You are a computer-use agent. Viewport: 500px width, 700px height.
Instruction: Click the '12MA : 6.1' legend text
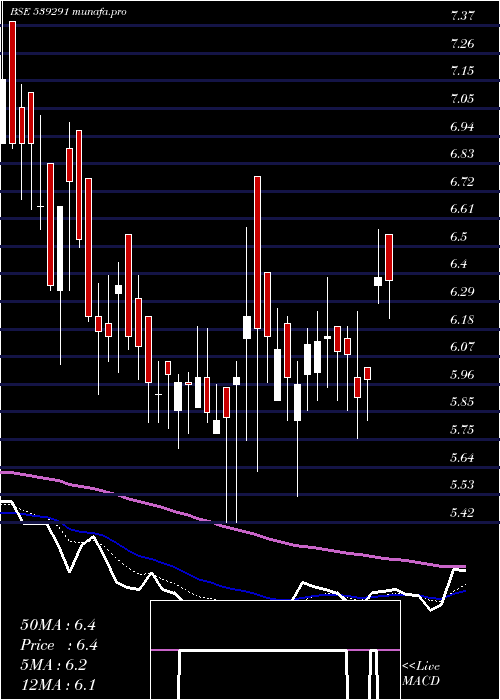click(x=58, y=685)
